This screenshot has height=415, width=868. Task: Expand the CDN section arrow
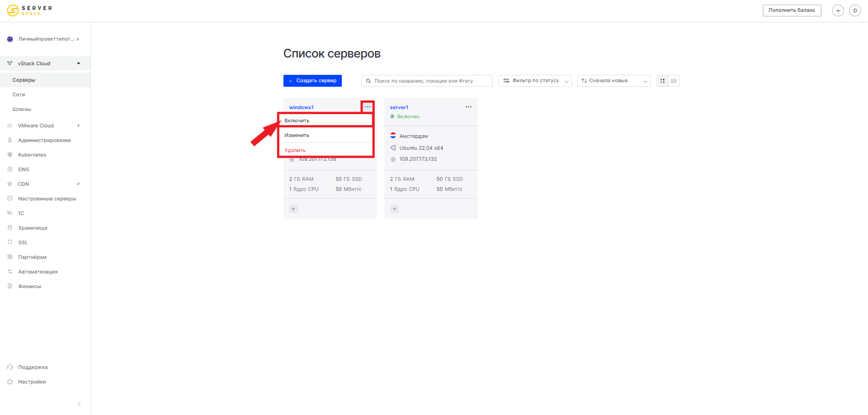tap(78, 184)
